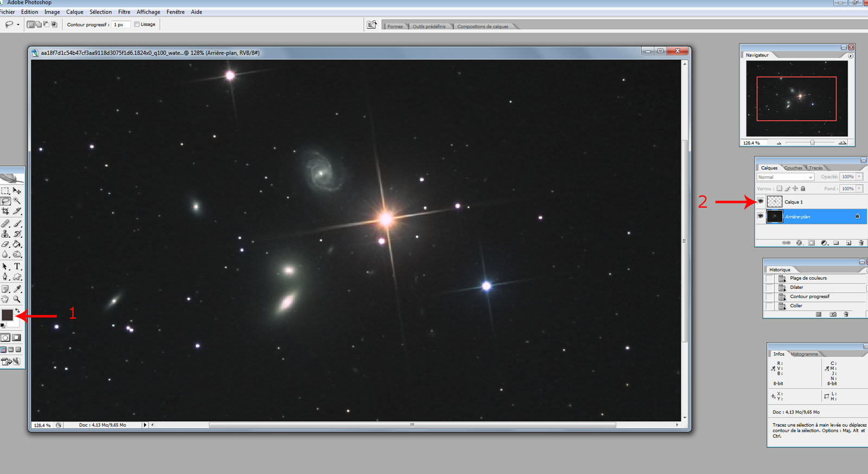This screenshot has width=868, height=474.
Task: Select the Clone Stamp tool
Action: (5, 233)
